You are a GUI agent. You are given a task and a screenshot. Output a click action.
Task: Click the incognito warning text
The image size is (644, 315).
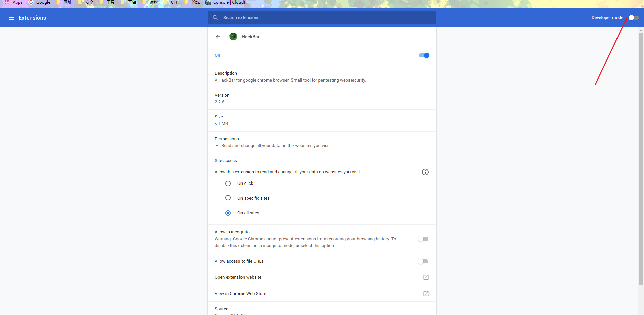point(306,242)
